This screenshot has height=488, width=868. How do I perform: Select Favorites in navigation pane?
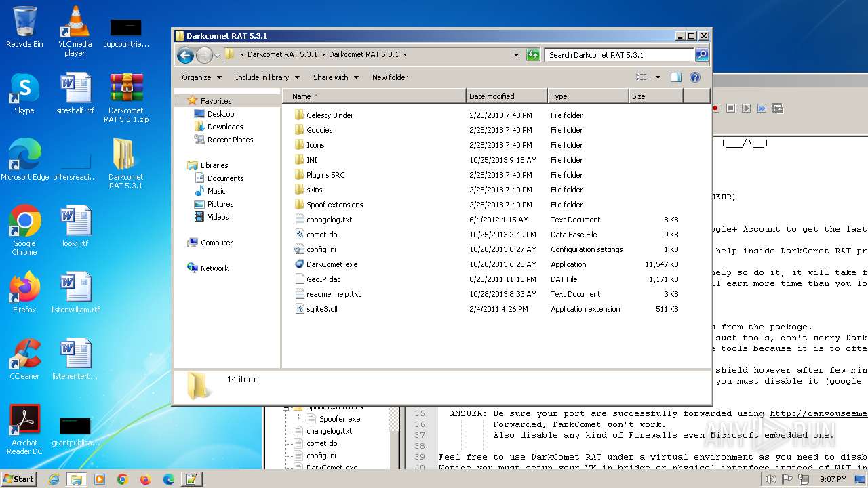click(x=216, y=101)
